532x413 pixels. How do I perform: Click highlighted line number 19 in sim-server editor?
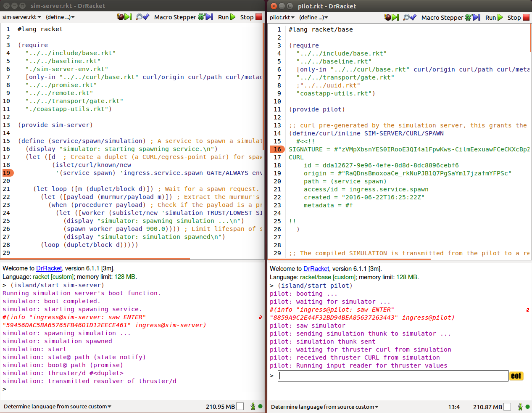[7, 173]
